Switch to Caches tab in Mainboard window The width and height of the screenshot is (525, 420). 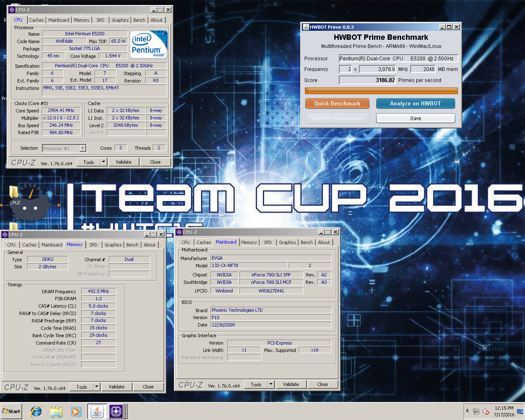pos(204,242)
